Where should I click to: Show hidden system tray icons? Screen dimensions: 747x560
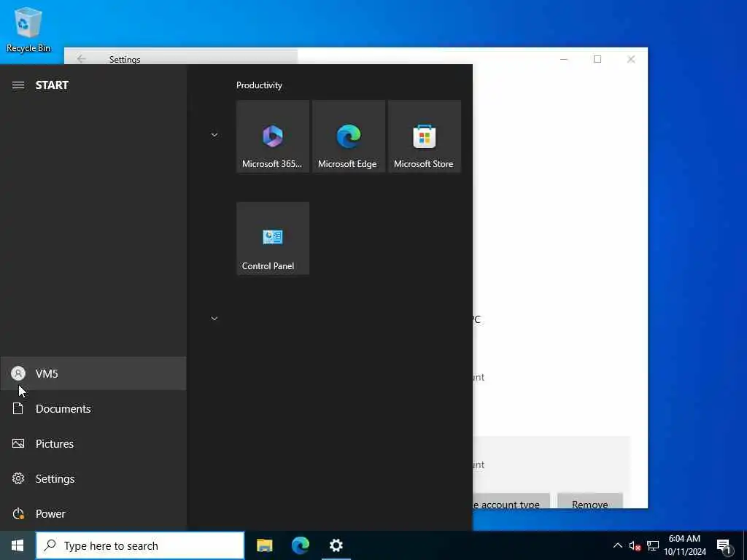point(617,545)
